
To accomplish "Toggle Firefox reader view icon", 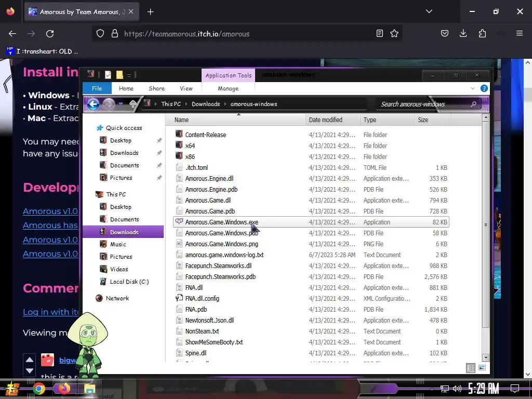I will point(380,33).
